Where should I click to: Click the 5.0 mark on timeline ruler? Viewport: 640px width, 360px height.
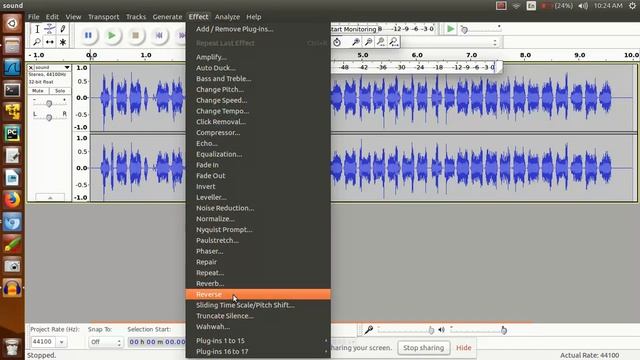(363, 55)
